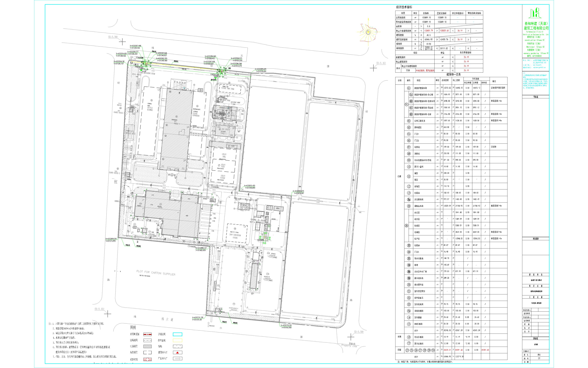The width and height of the screenshot is (588, 368).
Task: Click the PLOT FOR CARTON SUPPLIER label
Action: point(156,273)
